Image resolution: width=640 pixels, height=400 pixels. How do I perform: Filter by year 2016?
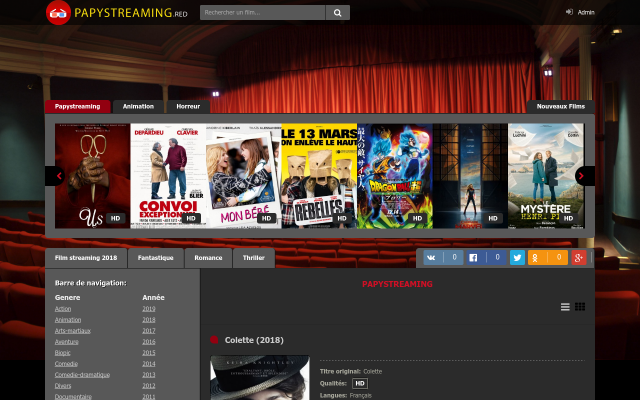(149, 342)
